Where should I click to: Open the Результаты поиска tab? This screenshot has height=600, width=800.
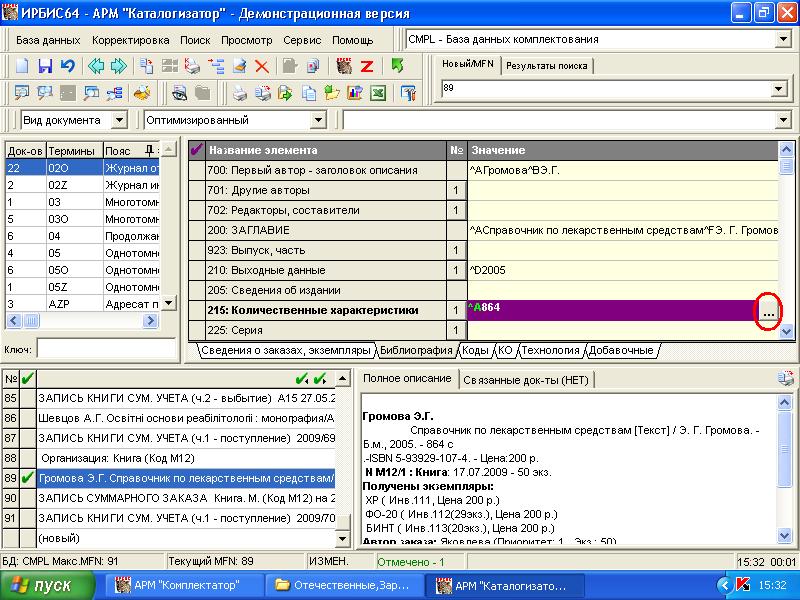(546, 66)
